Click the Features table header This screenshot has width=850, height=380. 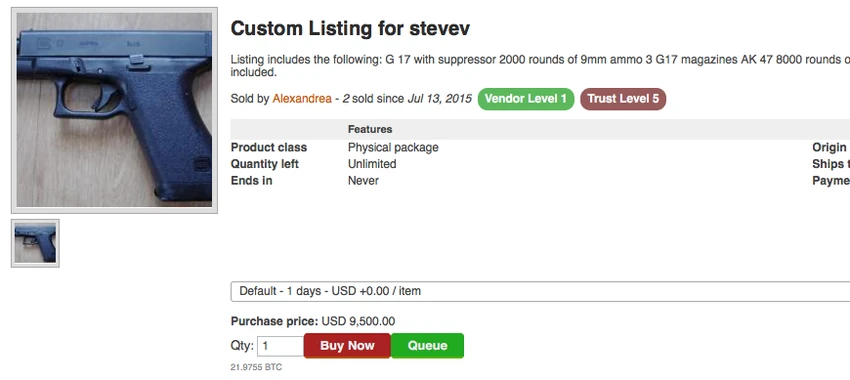click(370, 130)
